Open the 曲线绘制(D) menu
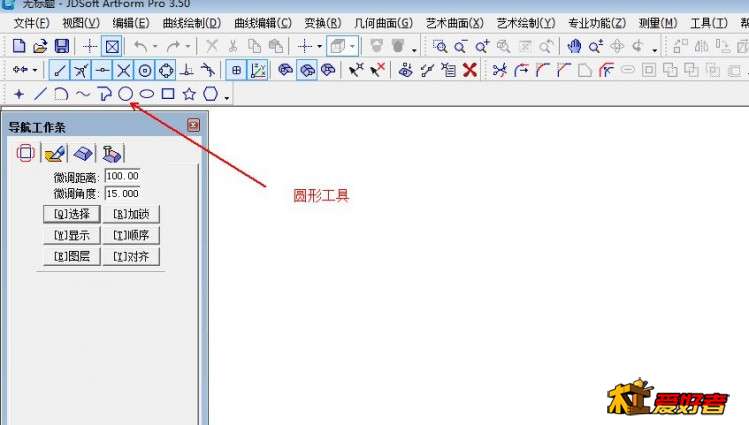 [x=192, y=23]
